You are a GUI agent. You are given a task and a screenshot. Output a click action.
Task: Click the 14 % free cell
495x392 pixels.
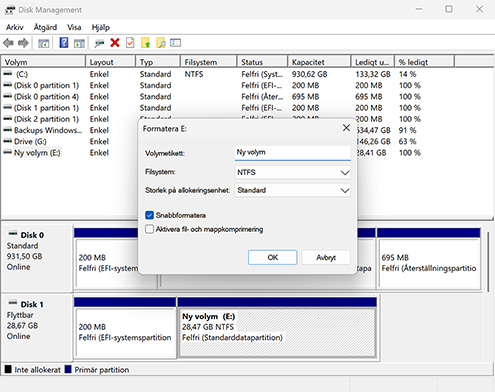pyautogui.click(x=408, y=74)
